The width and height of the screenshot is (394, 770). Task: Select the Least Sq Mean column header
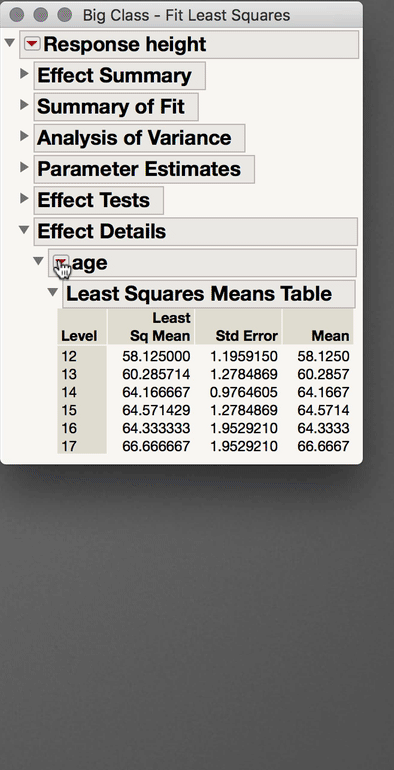point(151,327)
